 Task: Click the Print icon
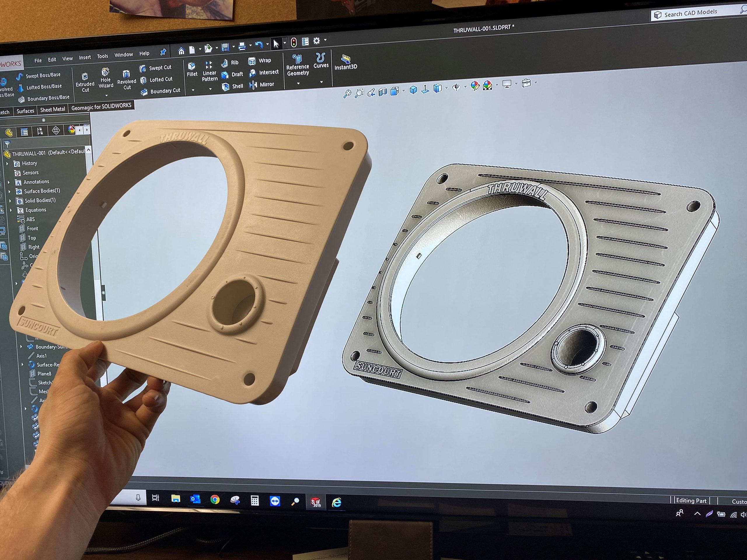(242, 46)
